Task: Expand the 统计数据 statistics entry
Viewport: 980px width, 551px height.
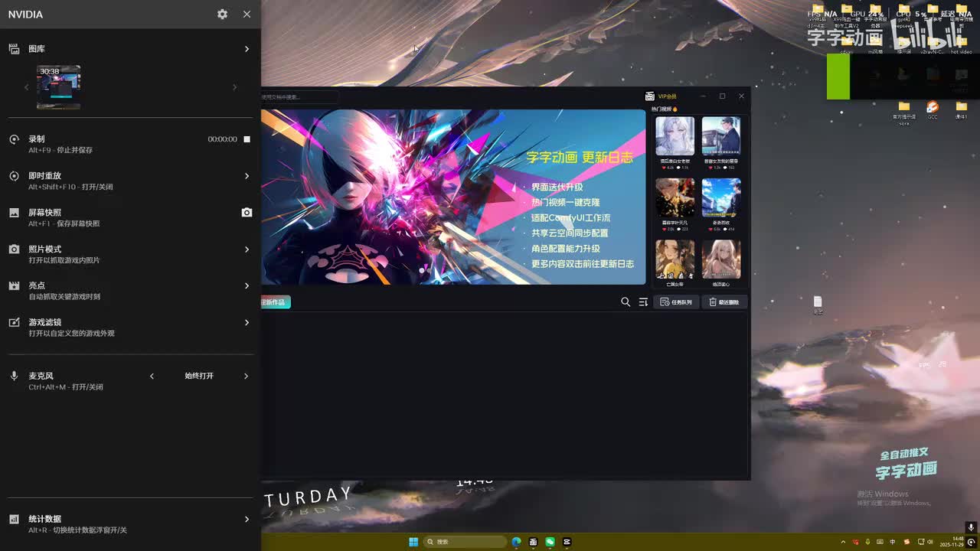Action: click(x=247, y=519)
